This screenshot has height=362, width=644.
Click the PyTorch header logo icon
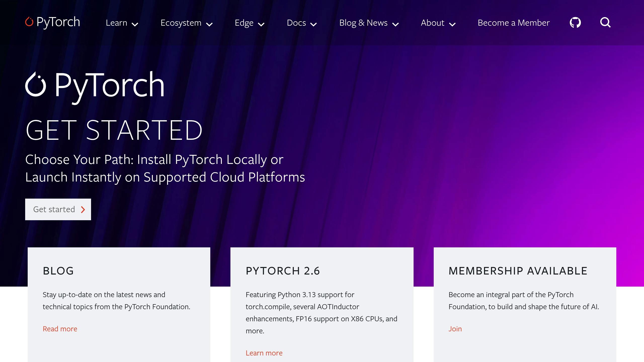pos(29,22)
